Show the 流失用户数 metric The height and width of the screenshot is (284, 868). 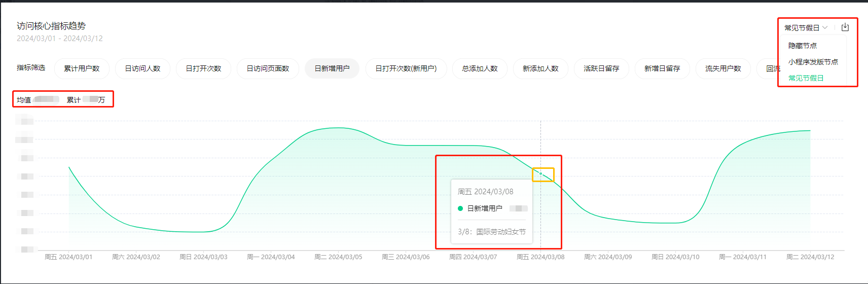click(723, 68)
